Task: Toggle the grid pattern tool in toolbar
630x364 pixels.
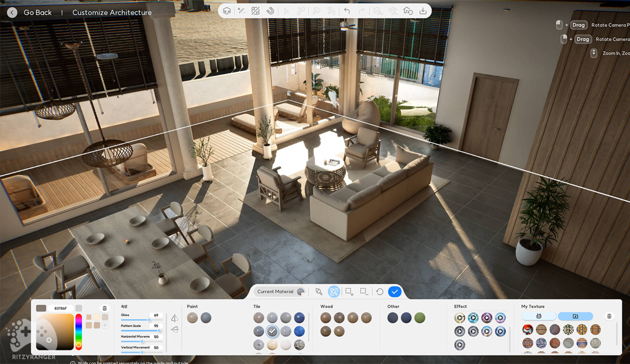Action: (256, 11)
